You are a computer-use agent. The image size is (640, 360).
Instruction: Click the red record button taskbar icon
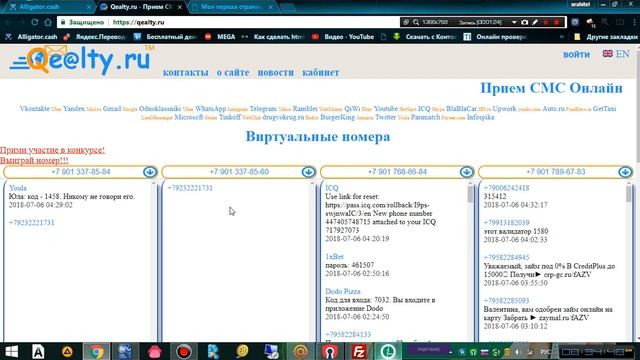(184, 351)
